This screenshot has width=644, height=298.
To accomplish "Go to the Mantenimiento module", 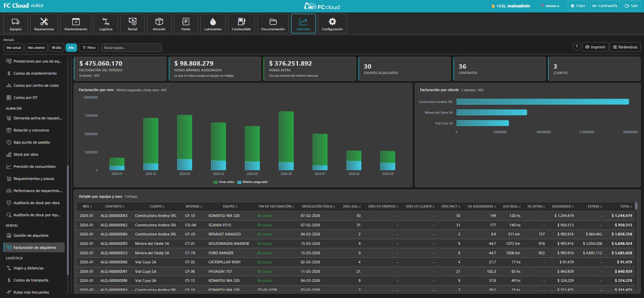I will (76, 24).
